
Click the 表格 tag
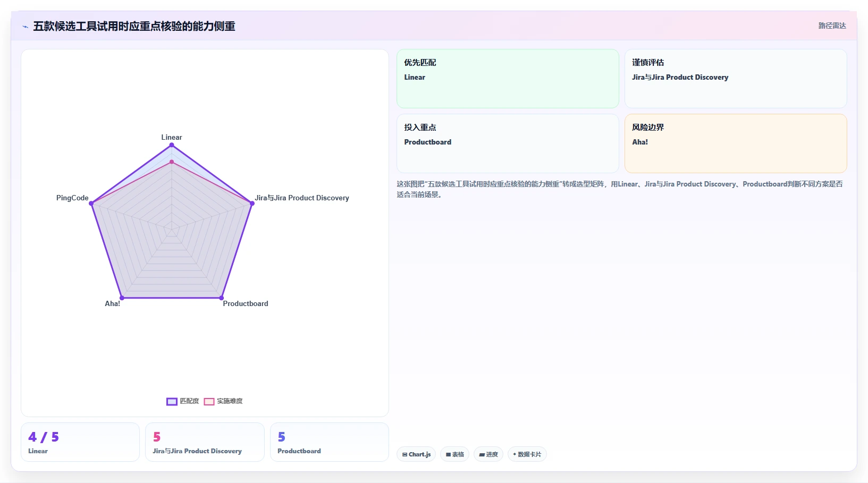(454, 454)
